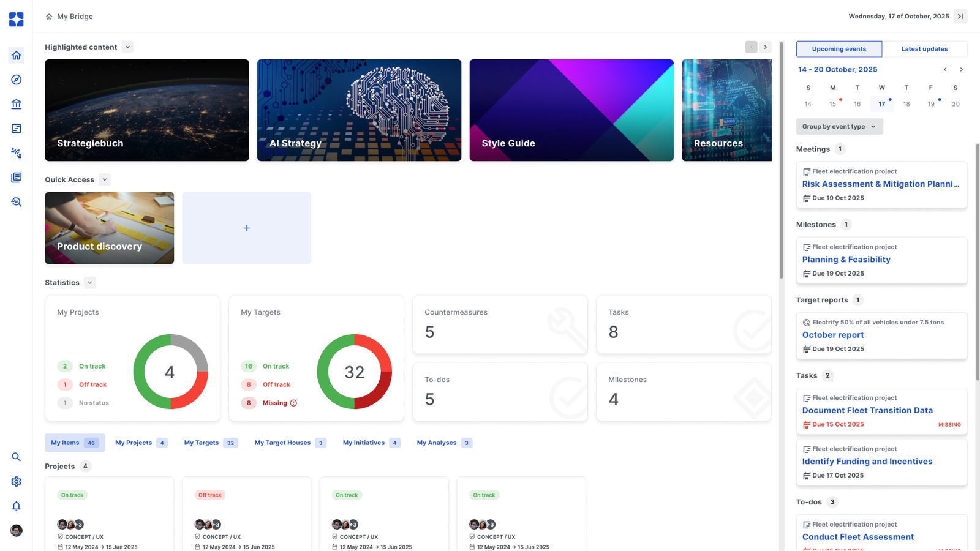980x551 pixels.
Task: Open the Group by event type dropdown
Action: coord(840,127)
